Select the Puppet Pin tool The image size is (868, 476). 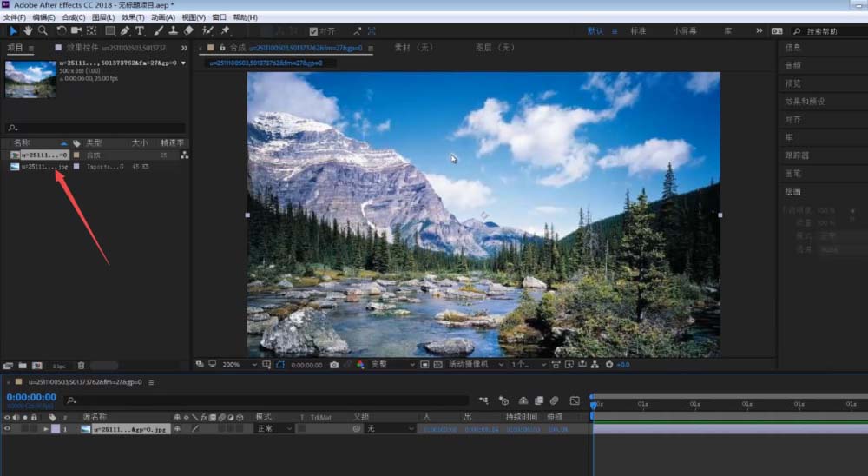[225, 30]
